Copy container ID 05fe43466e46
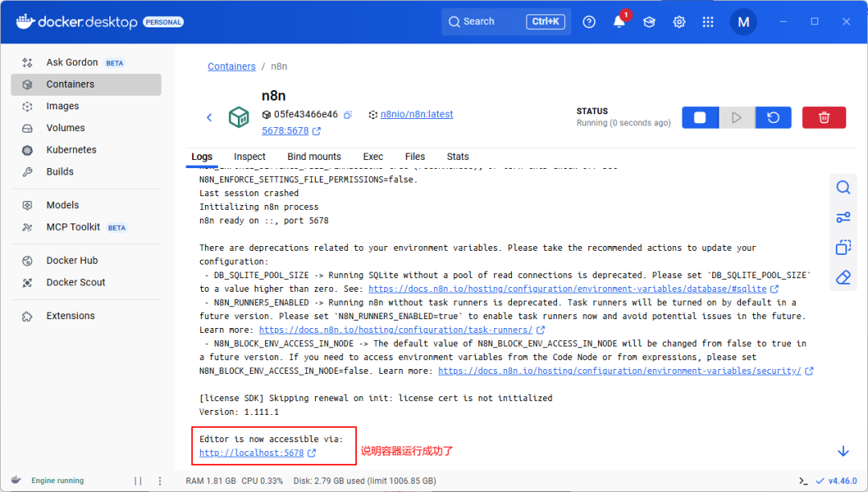868x492 pixels. click(x=348, y=115)
